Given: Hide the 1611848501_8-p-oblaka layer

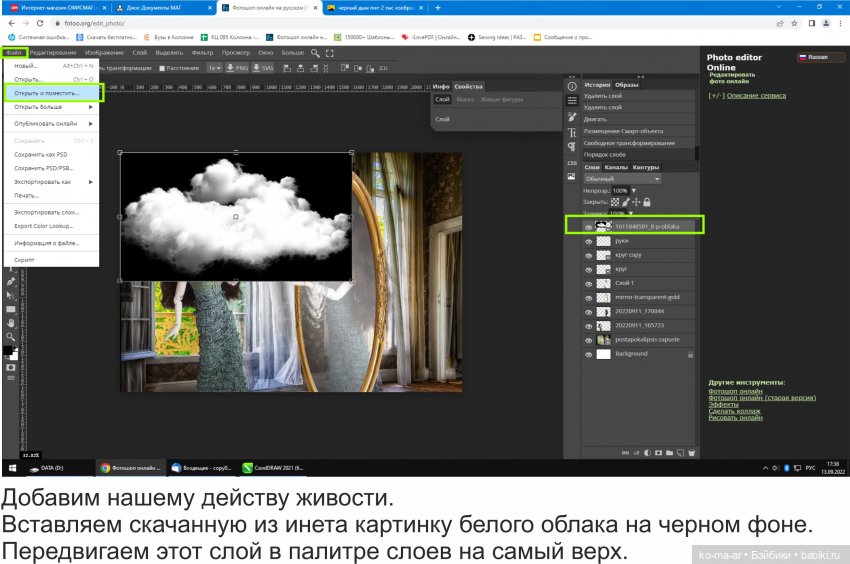Looking at the screenshot, I should tap(589, 227).
